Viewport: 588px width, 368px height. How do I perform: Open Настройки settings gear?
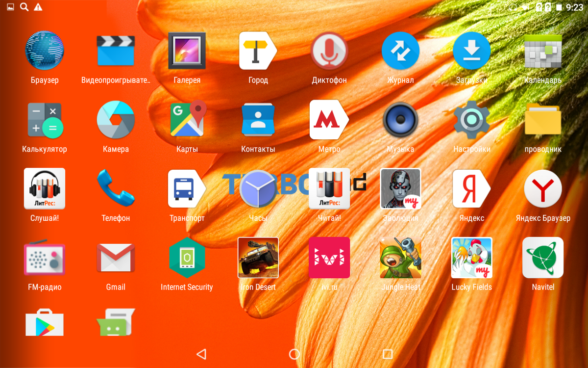471,120
